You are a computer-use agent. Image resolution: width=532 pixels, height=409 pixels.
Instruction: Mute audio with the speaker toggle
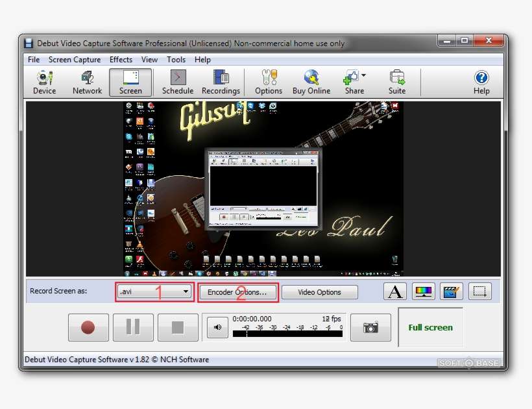click(x=217, y=327)
